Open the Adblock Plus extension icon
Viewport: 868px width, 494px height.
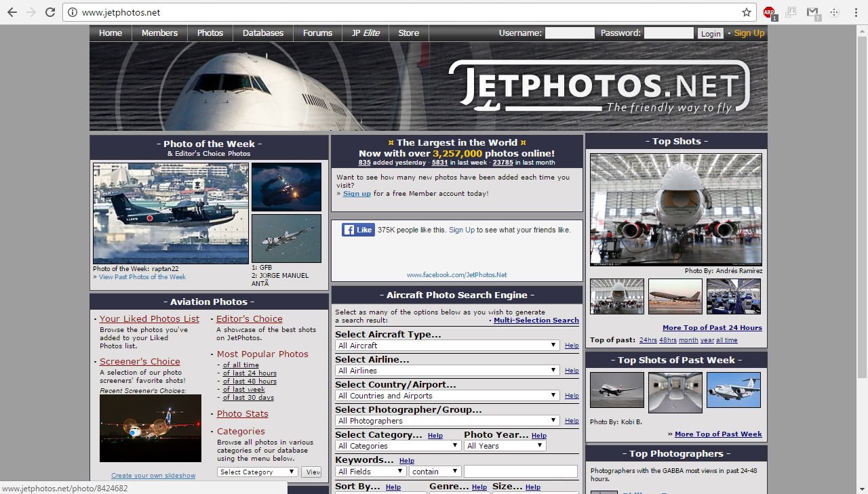769,12
